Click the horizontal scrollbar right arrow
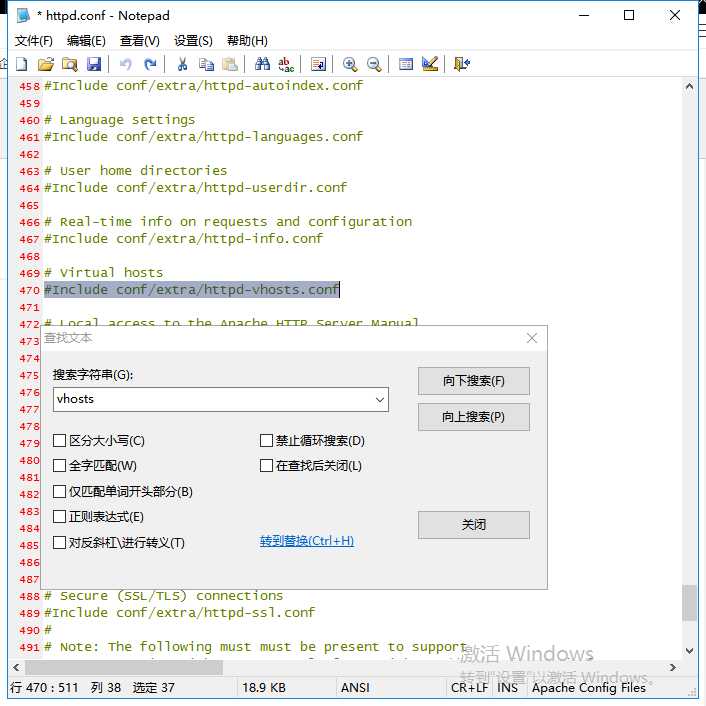 [x=673, y=667]
